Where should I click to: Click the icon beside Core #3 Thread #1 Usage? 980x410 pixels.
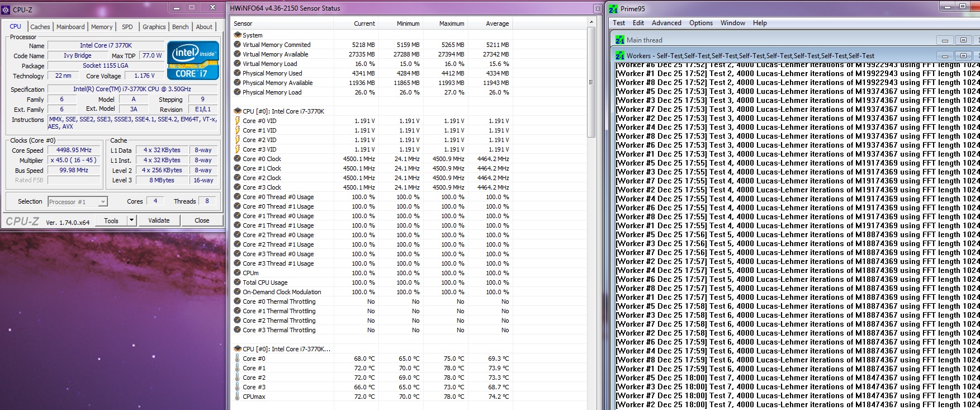(238, 263)
